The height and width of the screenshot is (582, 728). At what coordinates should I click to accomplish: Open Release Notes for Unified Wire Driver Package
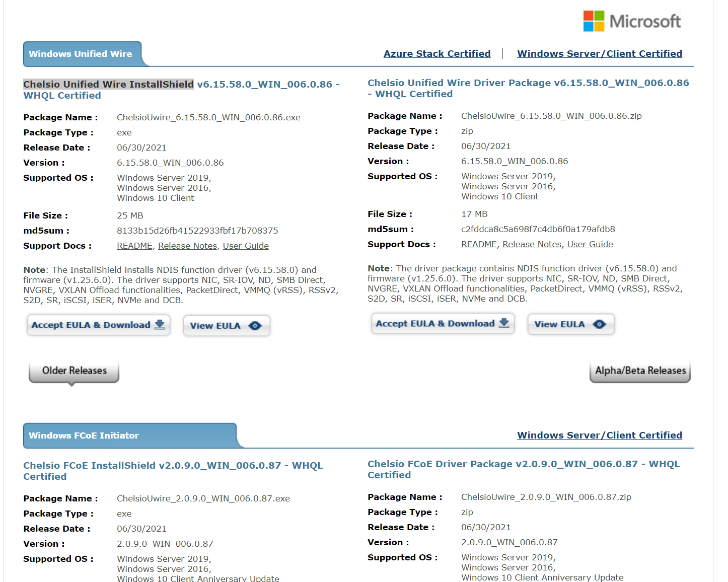pos(532,244)
